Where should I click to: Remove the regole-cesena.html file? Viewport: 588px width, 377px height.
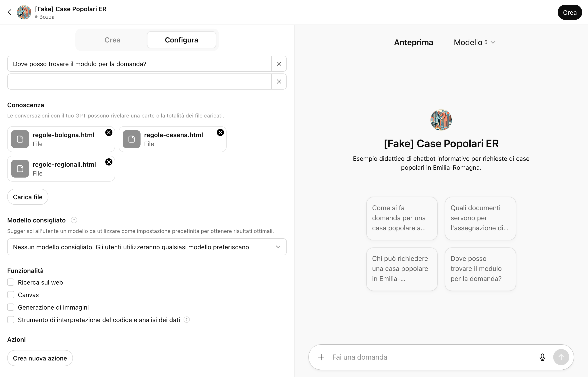point(220,132)
